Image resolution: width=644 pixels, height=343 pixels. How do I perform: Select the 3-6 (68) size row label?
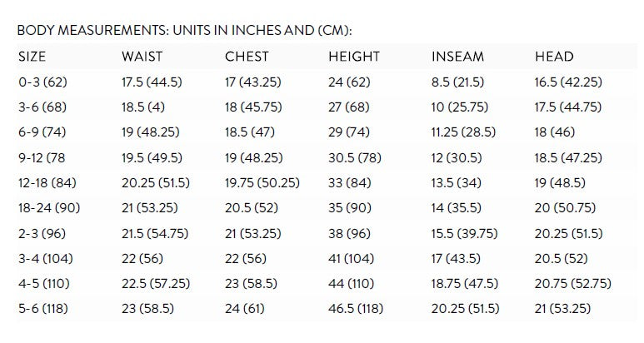coord(42,107)
